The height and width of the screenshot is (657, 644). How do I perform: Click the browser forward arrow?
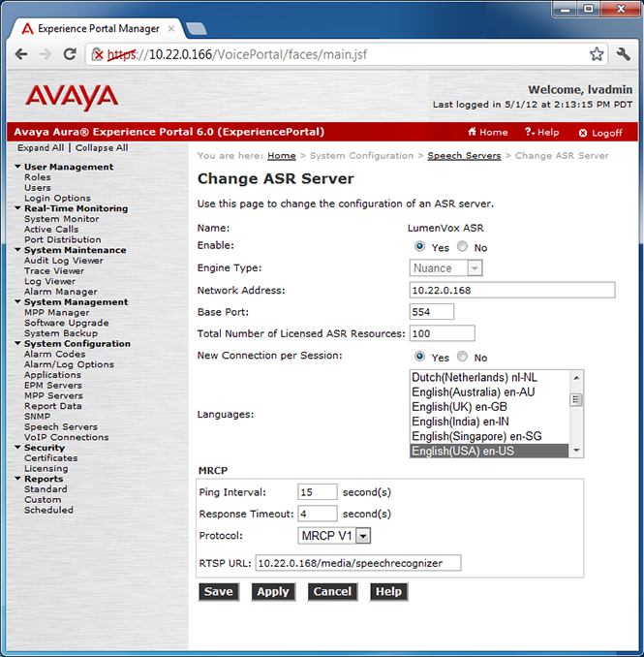click(46, 54)
